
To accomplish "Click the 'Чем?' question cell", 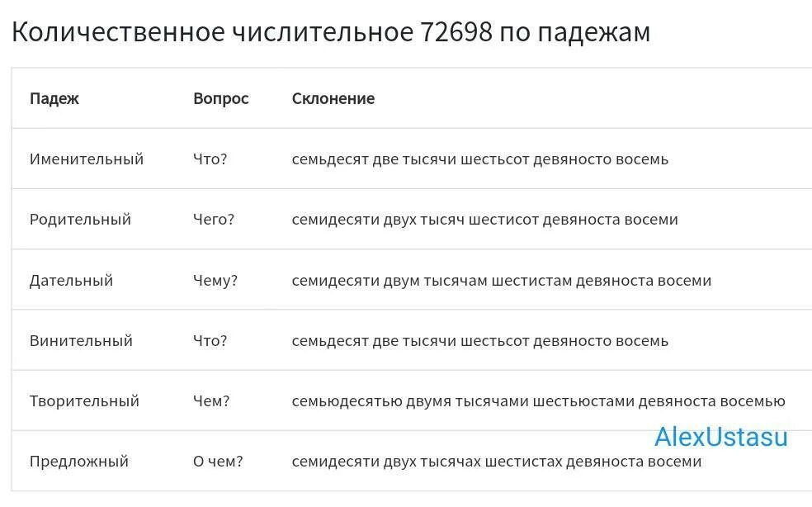I will point(211,401).
